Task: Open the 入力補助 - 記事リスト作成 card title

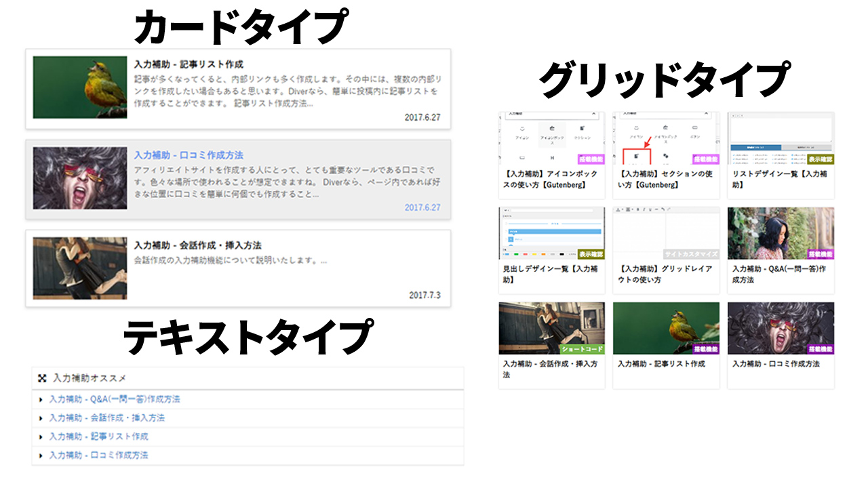Action: [x=189, y=64]
